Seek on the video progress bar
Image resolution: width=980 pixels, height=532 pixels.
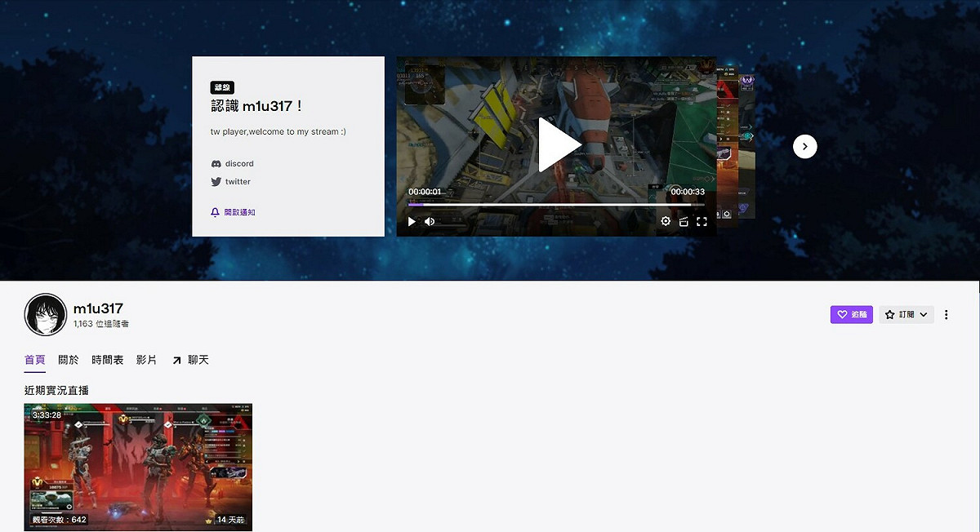pyautogui.click(x=556, y=205)
